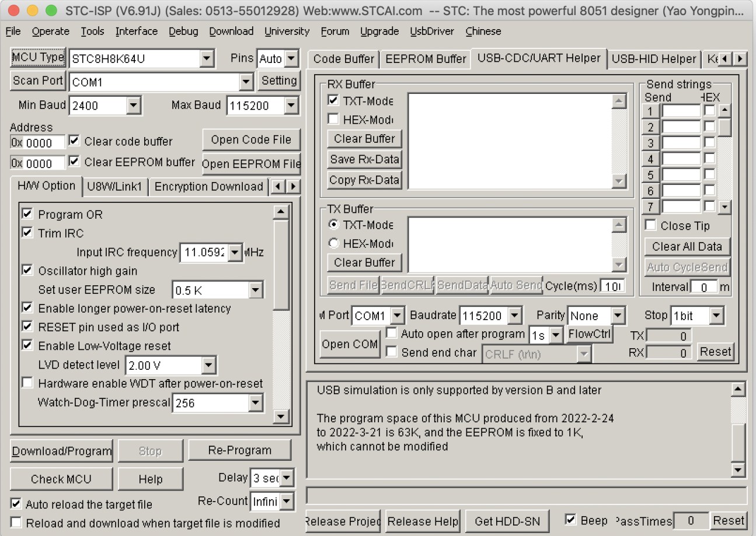This screenshot has width=756, height=536.
Task: Enable Auto open after program
Action: (392, 334)
